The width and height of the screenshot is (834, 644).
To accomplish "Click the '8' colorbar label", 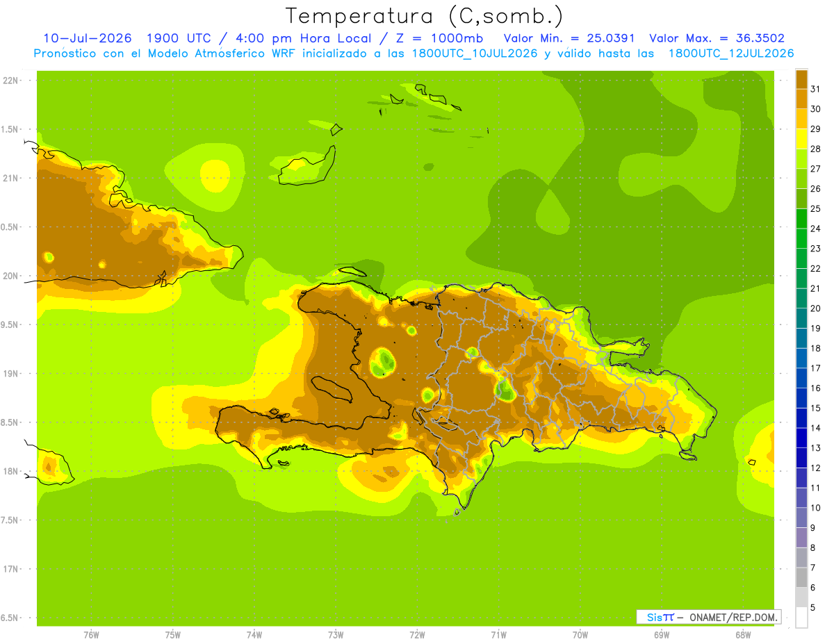I will click(x=813, y=547).
